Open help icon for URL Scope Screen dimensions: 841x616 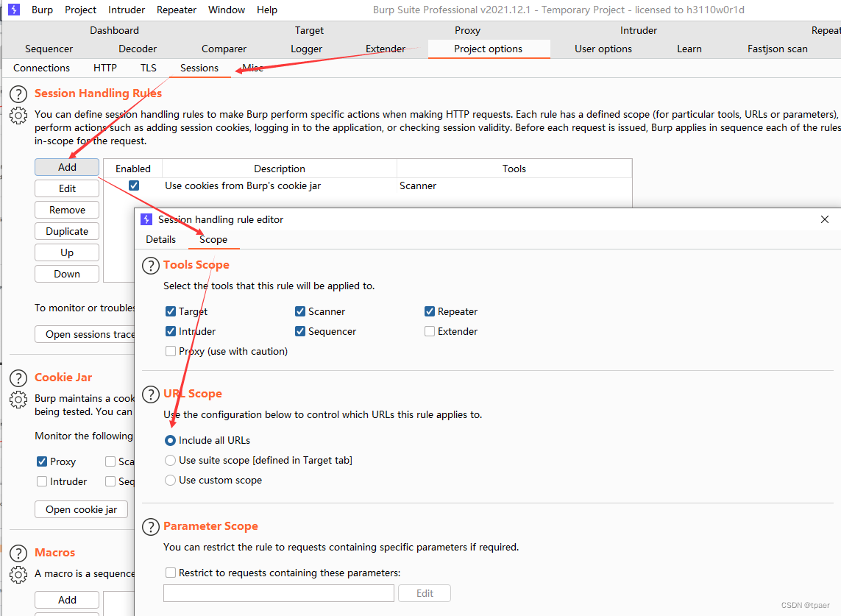pos(151,394)
